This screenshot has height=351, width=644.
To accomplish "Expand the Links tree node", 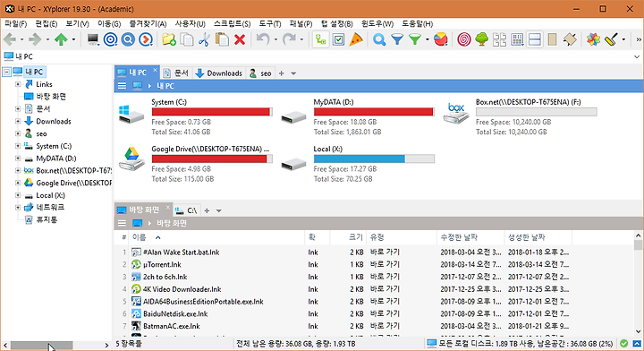I will 18,84.
